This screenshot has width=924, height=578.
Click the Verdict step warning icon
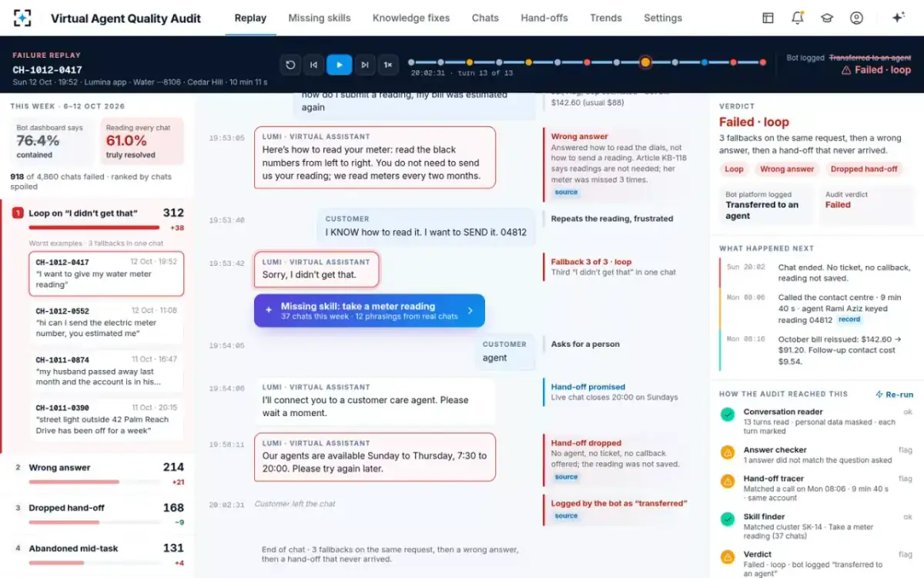[x=727, y=557]
